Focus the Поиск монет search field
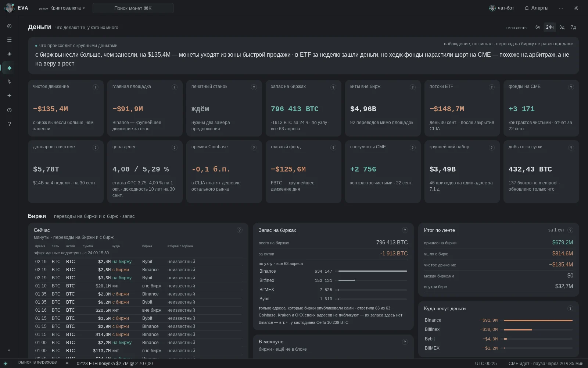 [x=133, y=8]
